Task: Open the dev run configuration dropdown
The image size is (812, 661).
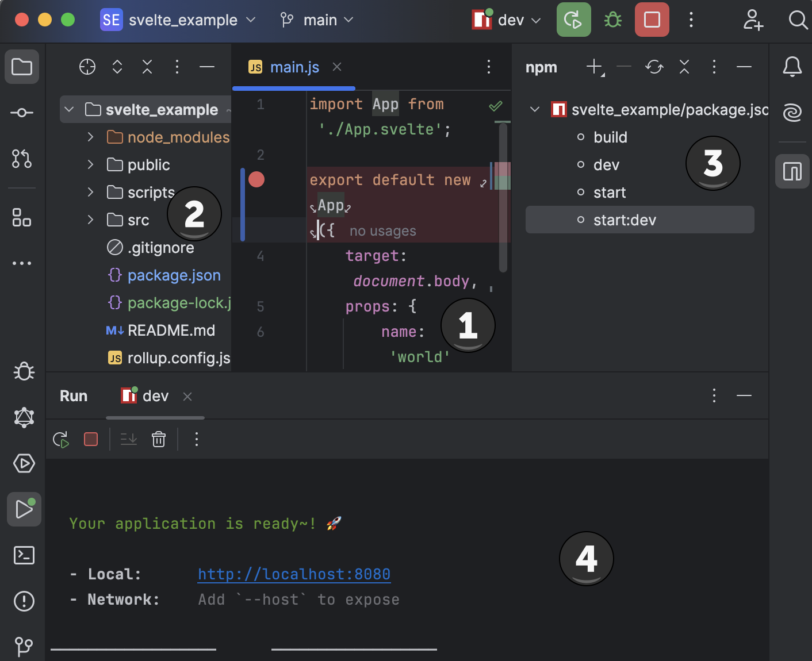Action: 505,20
